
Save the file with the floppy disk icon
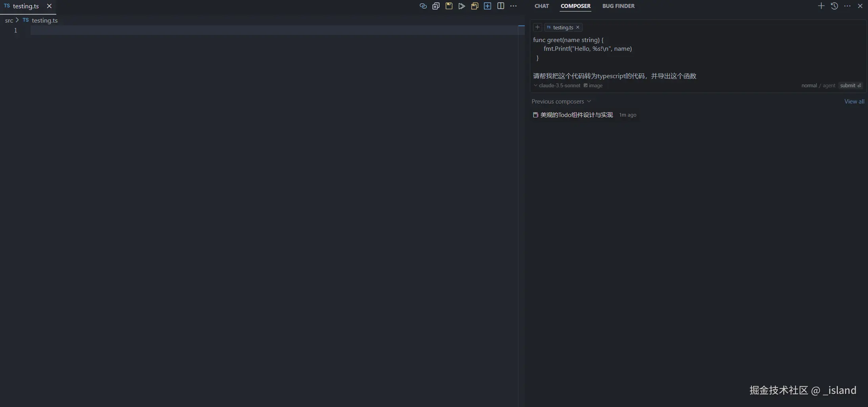(449, 6)
